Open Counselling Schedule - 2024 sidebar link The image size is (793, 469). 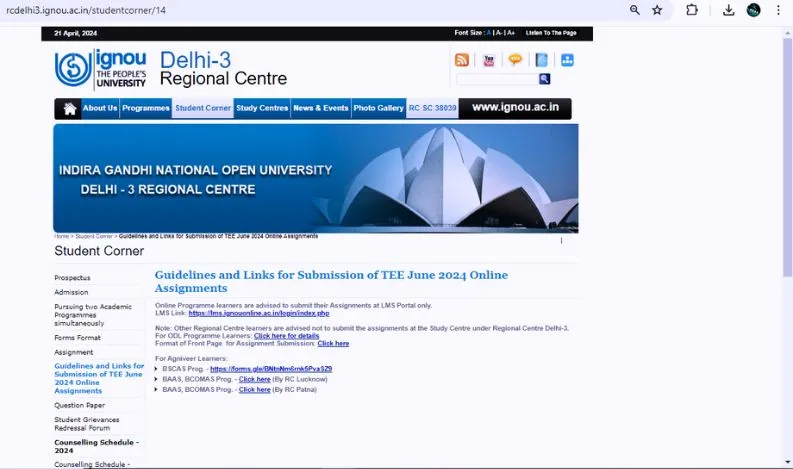pyautogui.click(x=96, y=446)
